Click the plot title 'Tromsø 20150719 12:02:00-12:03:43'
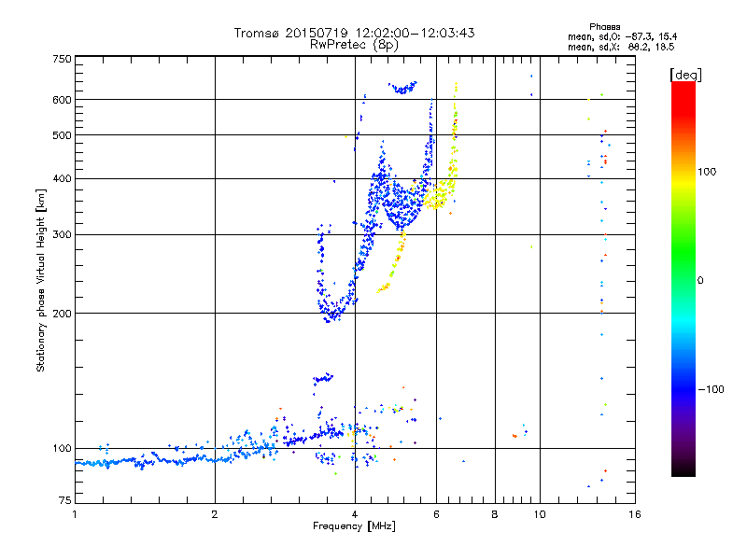The width and height of the screenshot is (747, 560). [354, 33]
